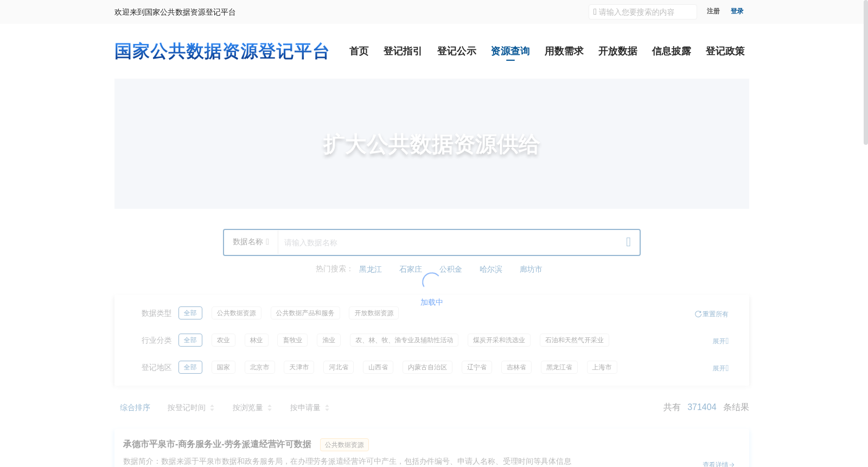Image resolution: width=868 pixels, height=467 pixels.
Task: Click the search icon in data name field
Action: click(x=628, y=242)
